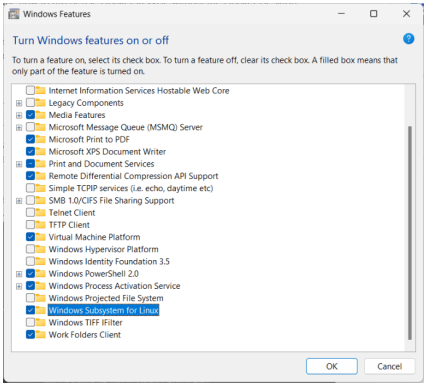
Task: Uncheck Windows PowerShell 2.0 checkbox
Action: pos(30,274)
